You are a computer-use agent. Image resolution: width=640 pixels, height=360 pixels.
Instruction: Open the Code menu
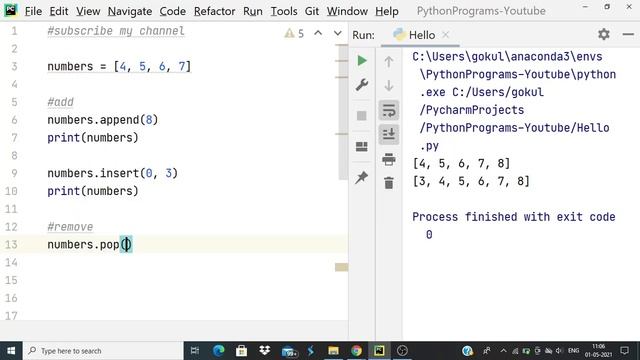click(173, 11)
